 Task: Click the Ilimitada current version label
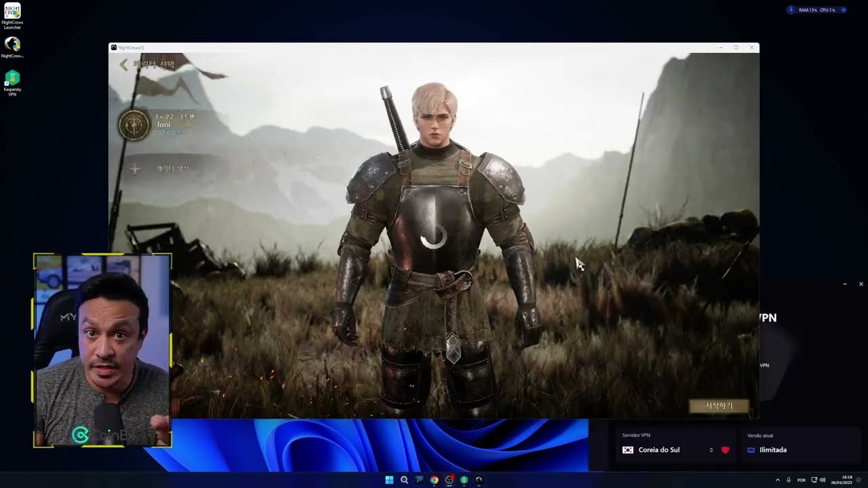773,450
